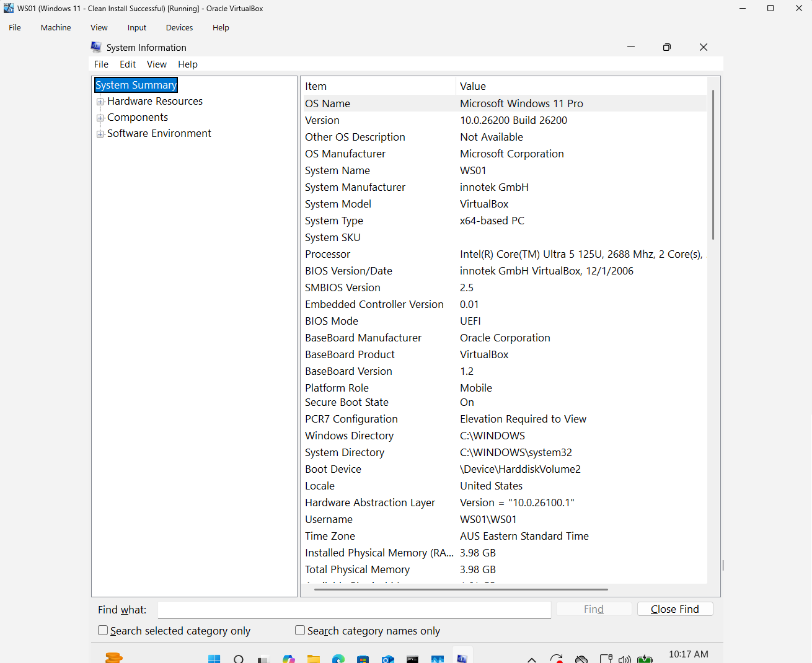Open the network tray icon
812x663 pixels.
(606, 659)
